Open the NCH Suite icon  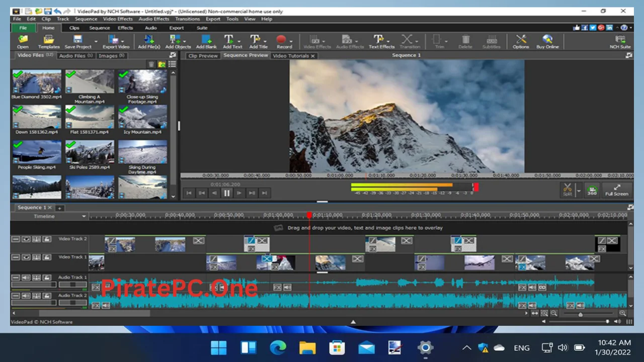point(620,42)
